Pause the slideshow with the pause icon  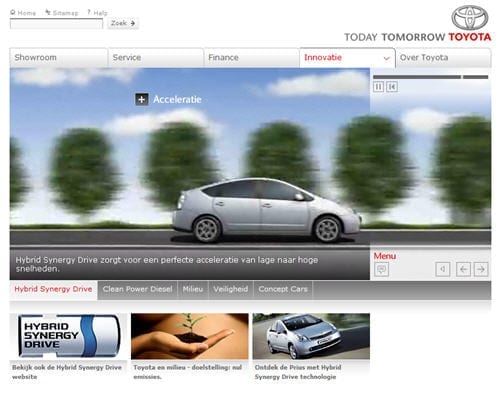click(x=378, y=87)
